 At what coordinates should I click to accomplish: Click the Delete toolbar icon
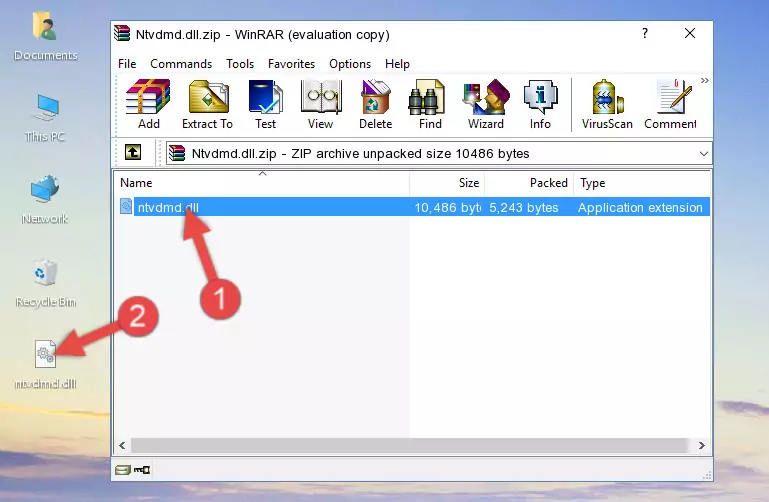pyautogui.click(x=376, y=104)
